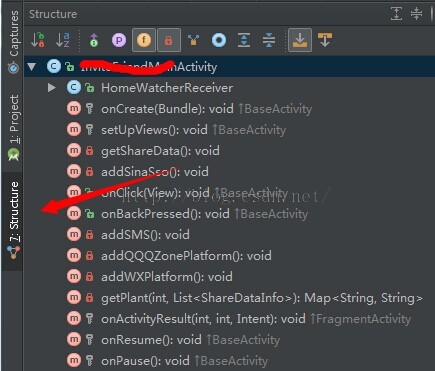Click the Collapse All toolbar icon
435x371 pixels.
(x=269, y=40)
